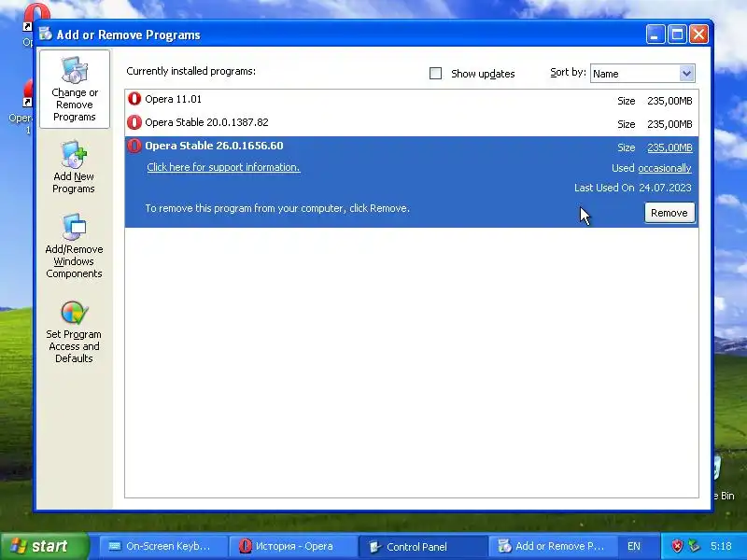The height and width of the screenshot is (560, 747).
Task: Click the Currently installed programs label
Action: coord(191,71)
